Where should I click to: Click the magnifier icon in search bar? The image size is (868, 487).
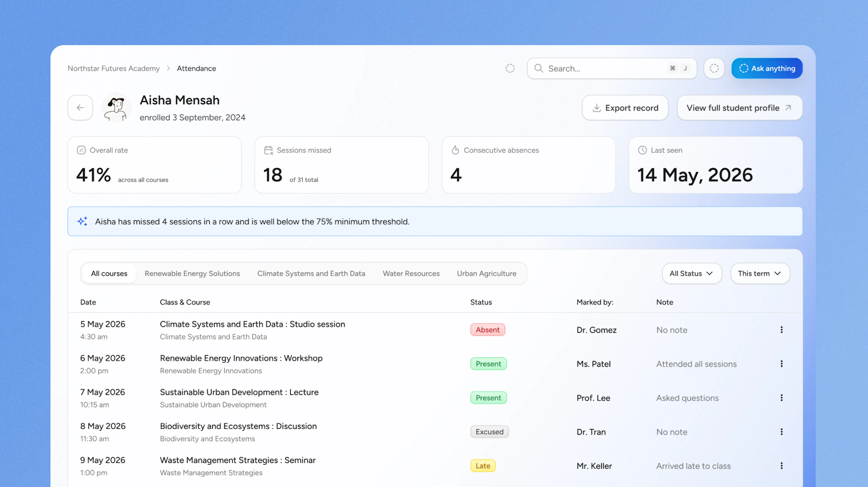pos(538,68)
